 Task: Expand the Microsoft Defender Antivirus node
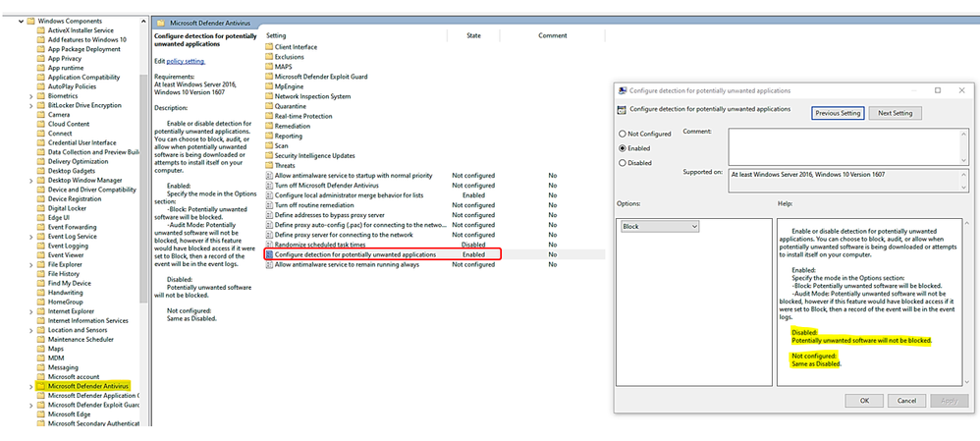[x=31, y=387]
